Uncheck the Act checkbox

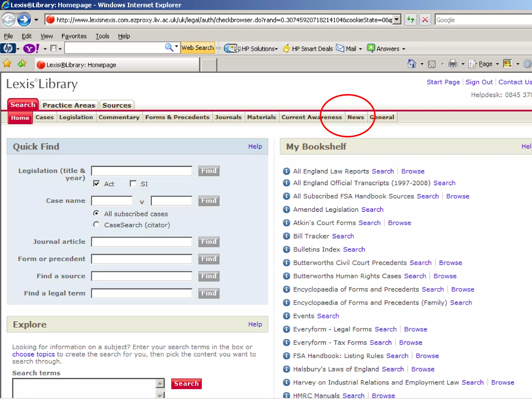click(97, 184)
